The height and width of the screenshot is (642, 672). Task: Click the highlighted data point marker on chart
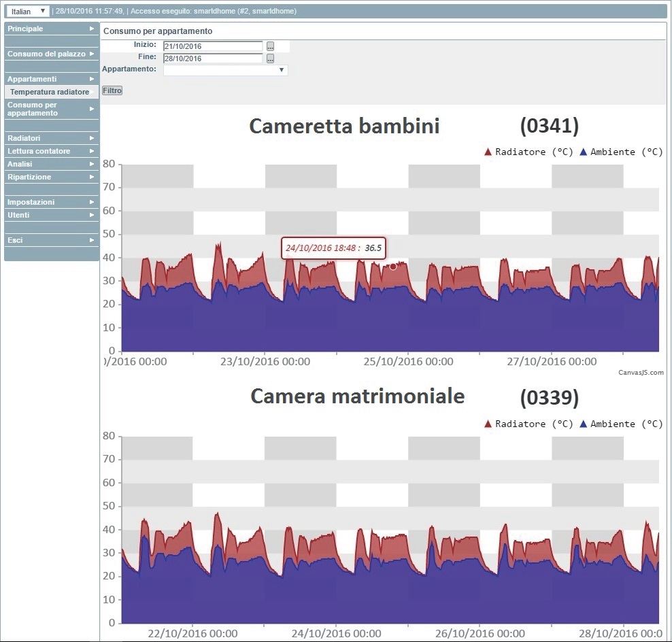tap(393, 267)
